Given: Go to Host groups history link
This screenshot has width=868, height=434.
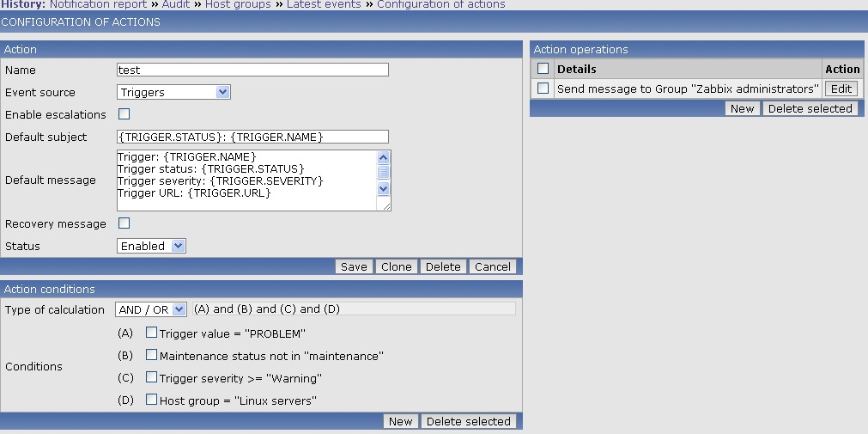Looking at the screenshot, I should coord(238,4).
